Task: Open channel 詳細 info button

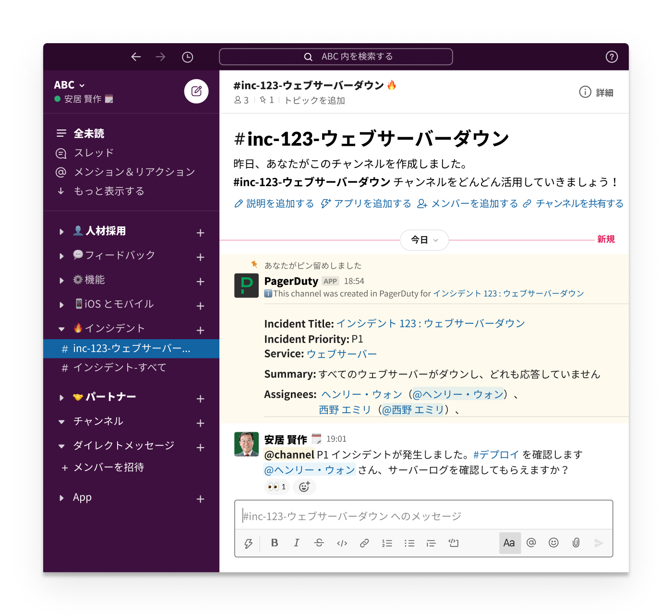Action: (x=596, y=92)
